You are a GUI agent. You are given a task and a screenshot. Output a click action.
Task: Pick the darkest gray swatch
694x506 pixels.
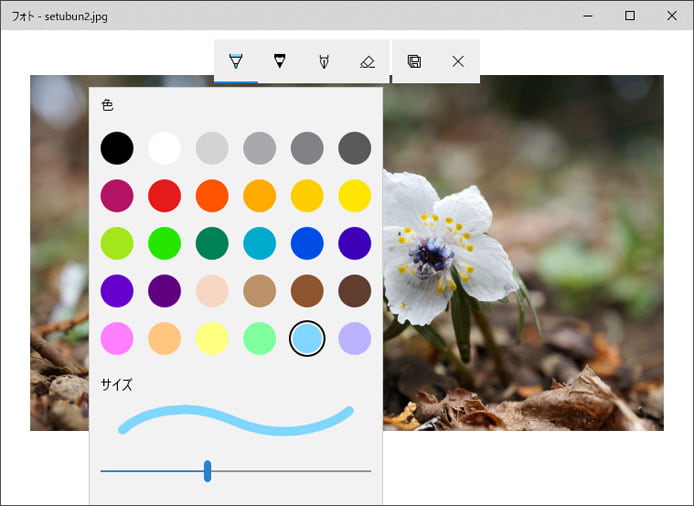tap(355, 148)
